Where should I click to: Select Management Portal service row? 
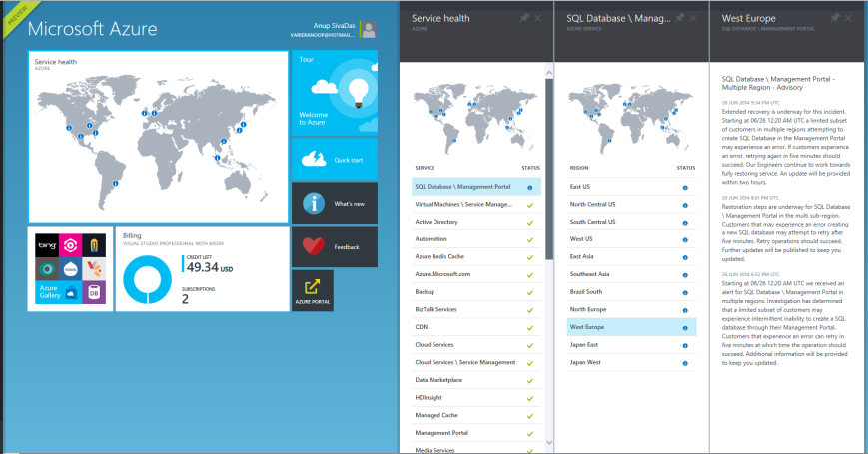(476, 433)
